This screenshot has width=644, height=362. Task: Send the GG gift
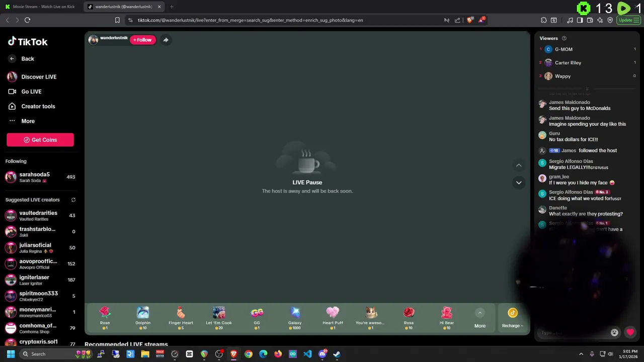(x=257, y=318)
